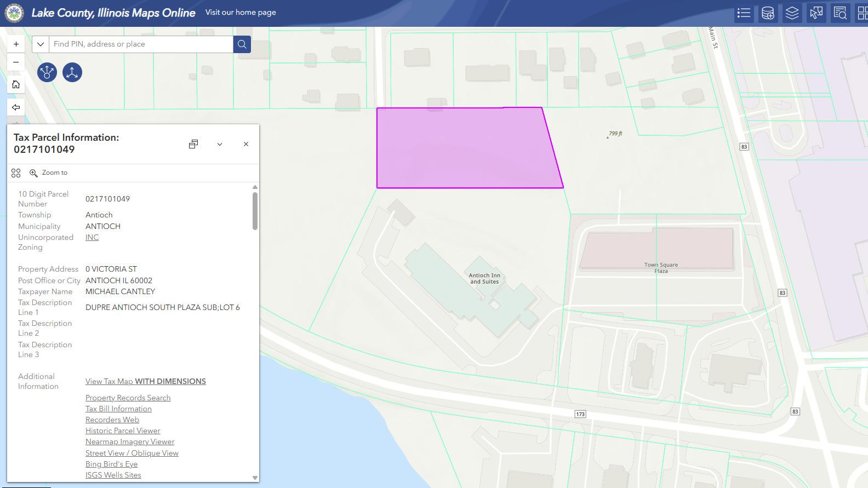Open Property Records Search link

pos(128,398)
